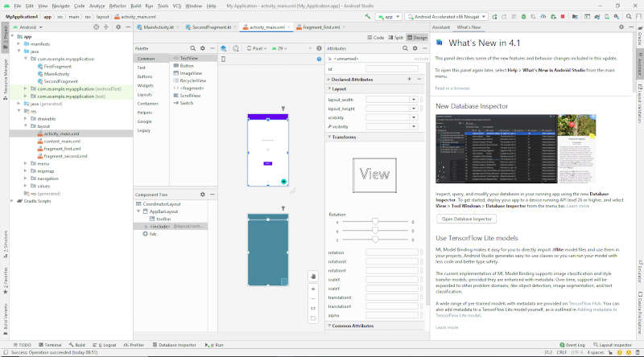Viewport: 644px width, 357px height.
Task: Select ImageView in Palette list
Action: coord(191,73)
